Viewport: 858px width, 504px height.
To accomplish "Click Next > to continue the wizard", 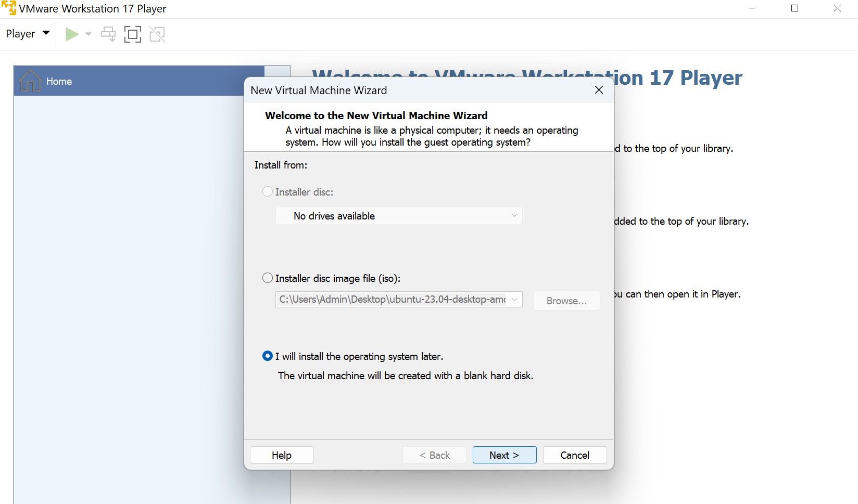I will point(504,455).
